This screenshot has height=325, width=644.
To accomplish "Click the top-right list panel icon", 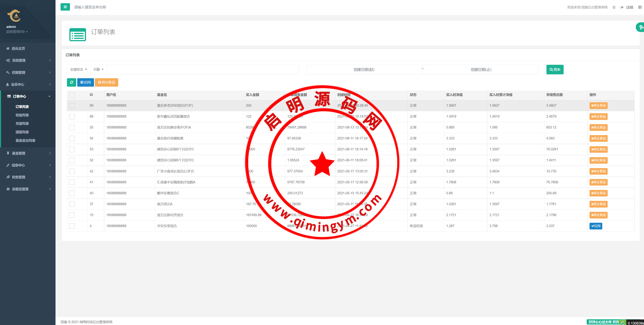I will pyautogui.click(x=640, y=7).
